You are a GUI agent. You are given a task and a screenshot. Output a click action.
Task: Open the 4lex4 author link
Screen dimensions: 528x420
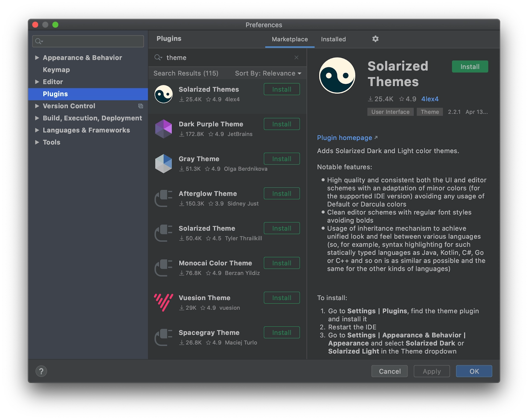[430, 99]
